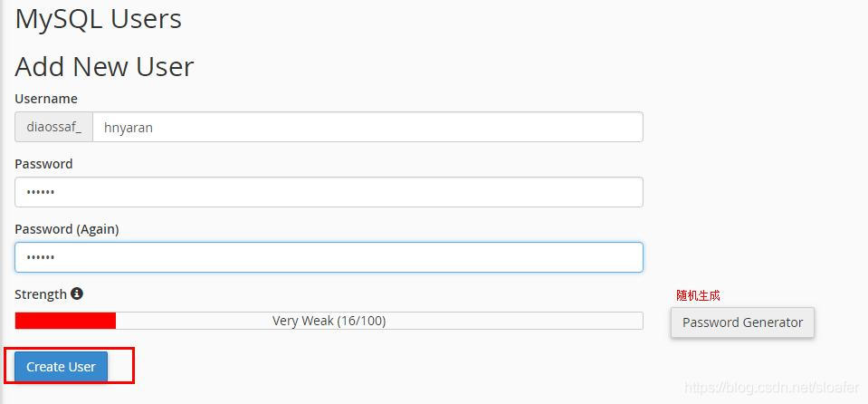
Task: Click the Password (Again) label
Action: 67,229
